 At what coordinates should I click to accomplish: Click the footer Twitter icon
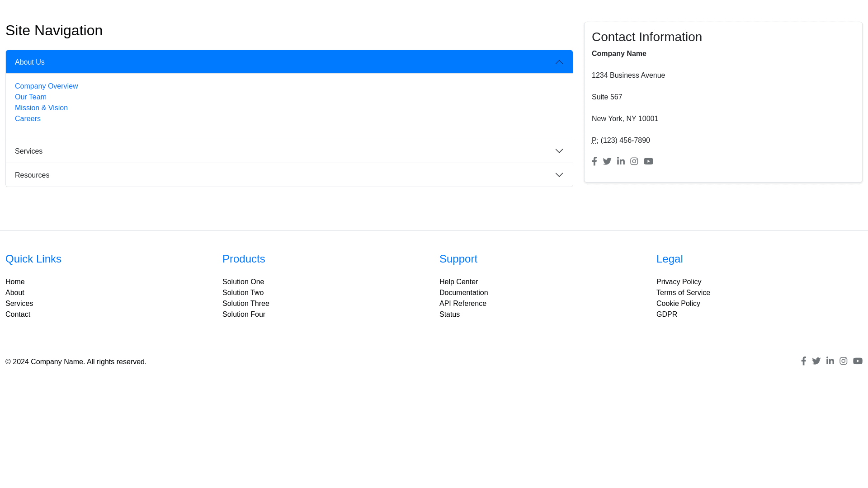click(816, 361)
